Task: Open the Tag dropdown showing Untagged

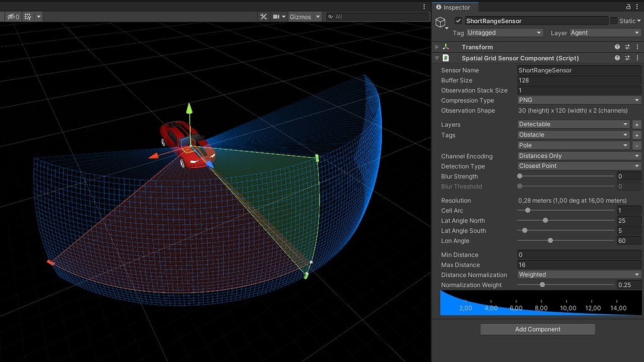Action: [503, 33]
